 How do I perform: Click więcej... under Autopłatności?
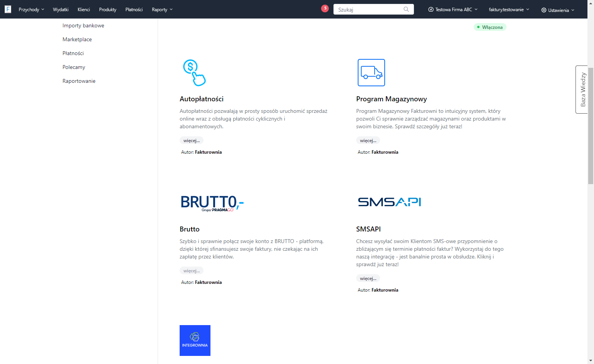coord(192,141)
